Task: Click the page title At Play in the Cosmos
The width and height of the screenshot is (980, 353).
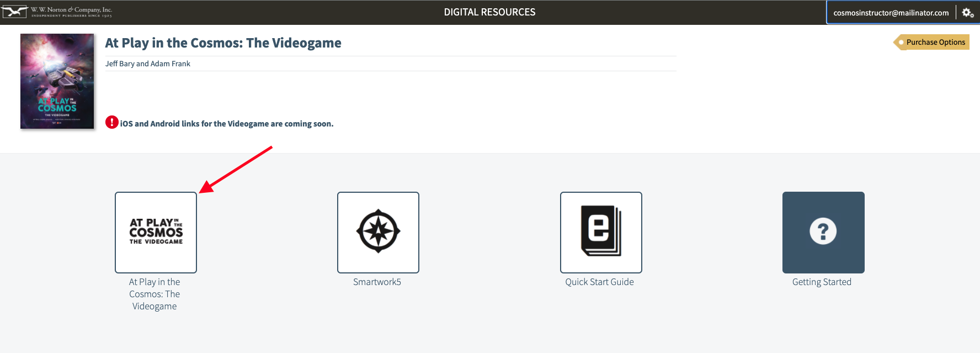Action: point(223,43)
